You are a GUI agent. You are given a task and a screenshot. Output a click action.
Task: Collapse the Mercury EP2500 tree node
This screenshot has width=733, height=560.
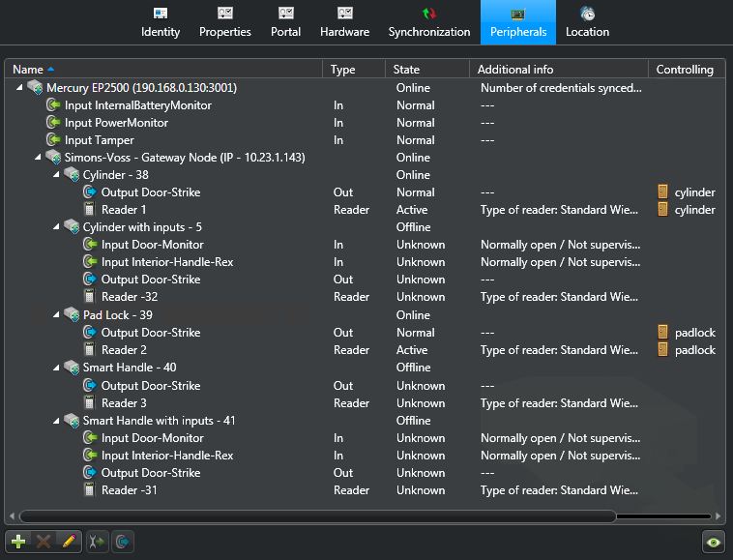point(21,88)
